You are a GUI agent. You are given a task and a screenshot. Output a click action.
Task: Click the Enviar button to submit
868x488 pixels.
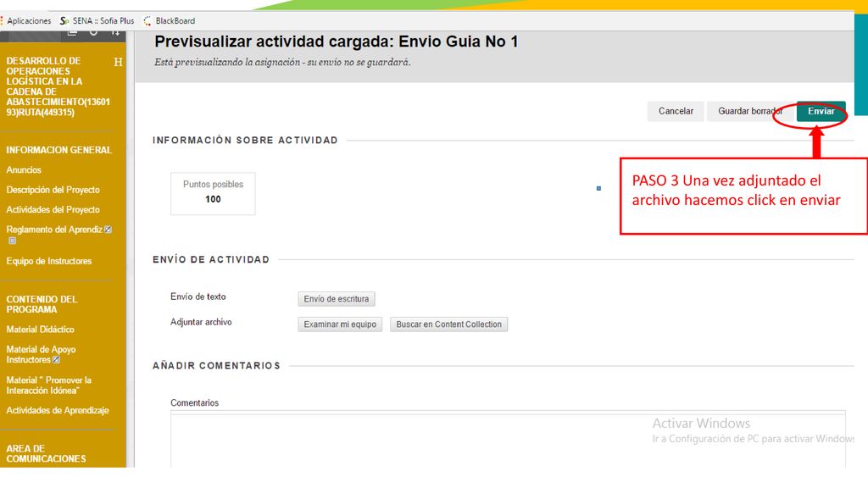pos(821,111)
